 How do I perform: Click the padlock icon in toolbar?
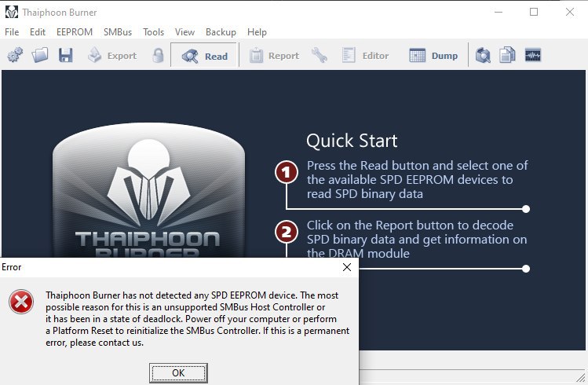(x=159, y=56)
